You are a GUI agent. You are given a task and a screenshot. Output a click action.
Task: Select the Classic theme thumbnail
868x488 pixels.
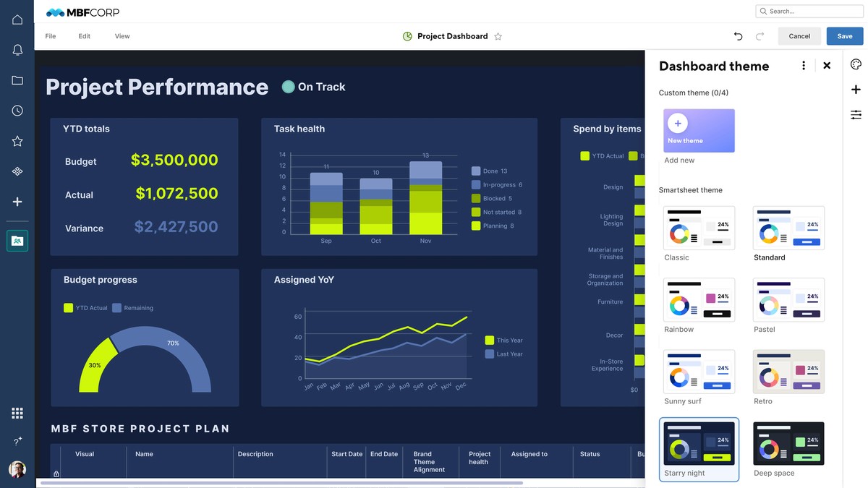point(699,228)
